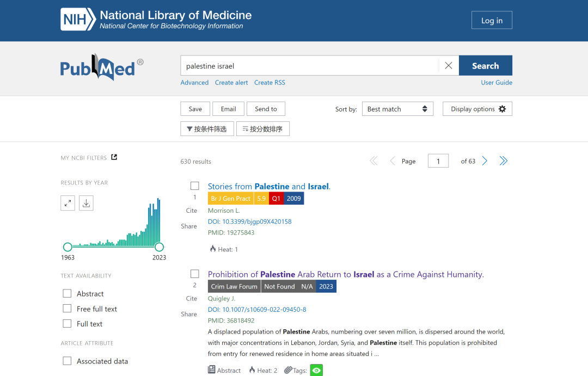The height and width of the screenshot is (376, 588).
Task: Open the Send to menu
Action: point(266,109)
